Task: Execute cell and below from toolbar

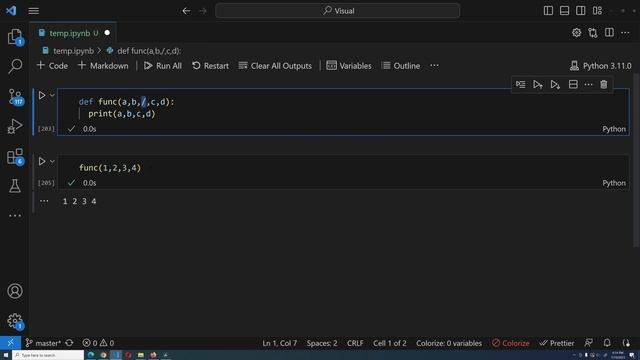Action: (555, 84)
